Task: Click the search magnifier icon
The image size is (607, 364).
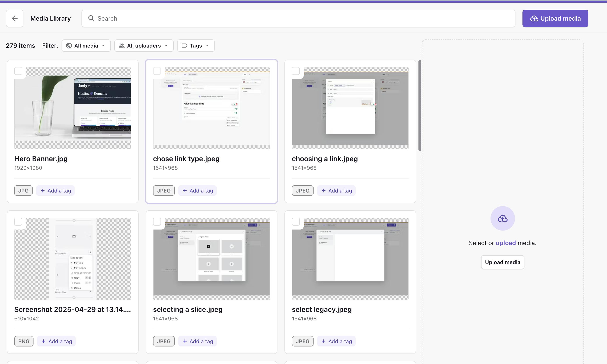Action: coord(91,18)
